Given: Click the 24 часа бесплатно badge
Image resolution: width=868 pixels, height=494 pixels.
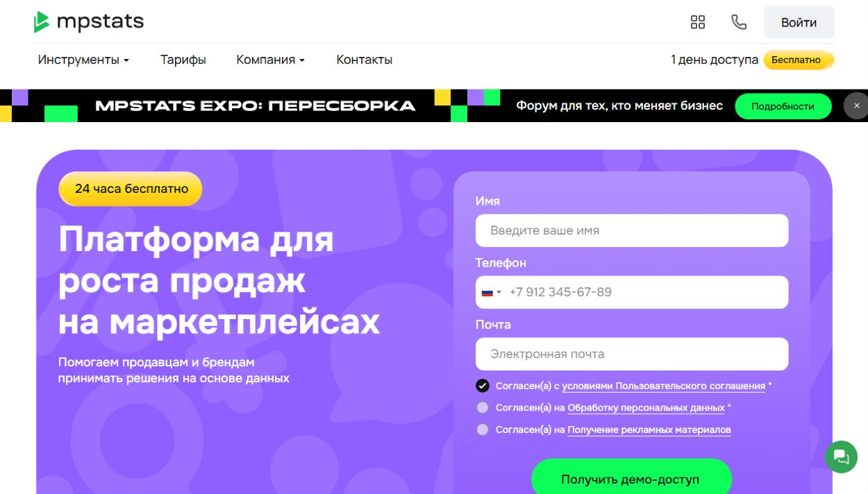Looking at the screenshot, I should click(x=131, y=189).
